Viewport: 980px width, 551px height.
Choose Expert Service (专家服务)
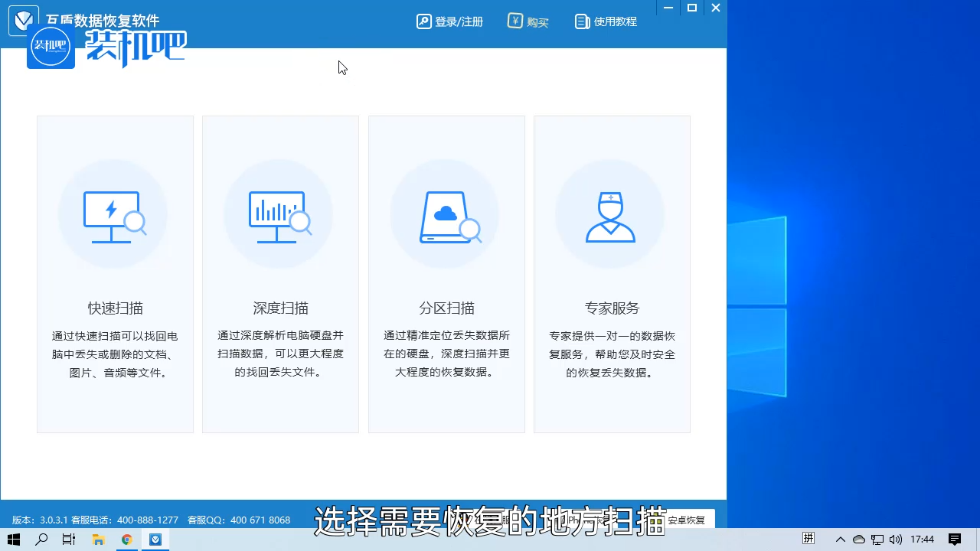[612, 274]
